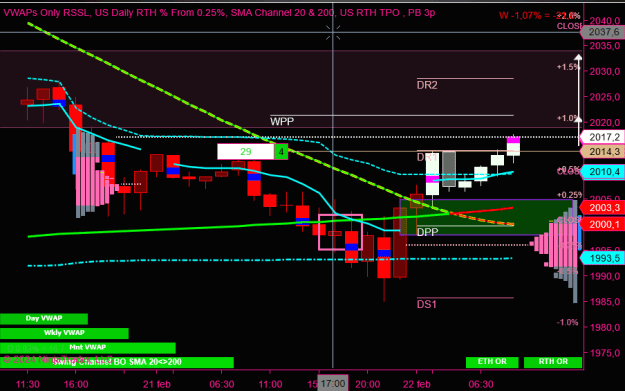Toggle the Wkly VWAP button
The height and width of the screenshot is (391, 625).
[64, 333]
